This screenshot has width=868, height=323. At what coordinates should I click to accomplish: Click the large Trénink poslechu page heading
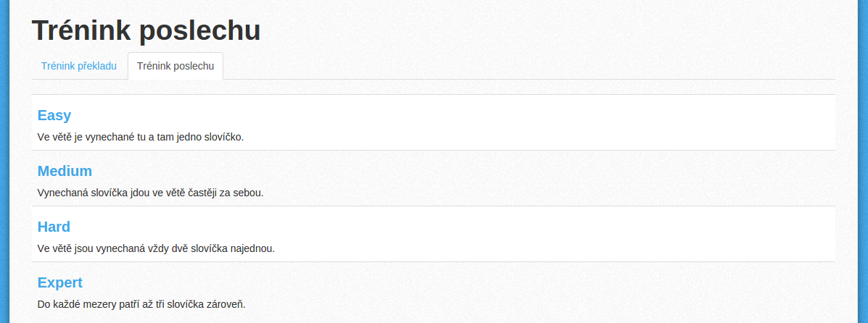[146, 30]
